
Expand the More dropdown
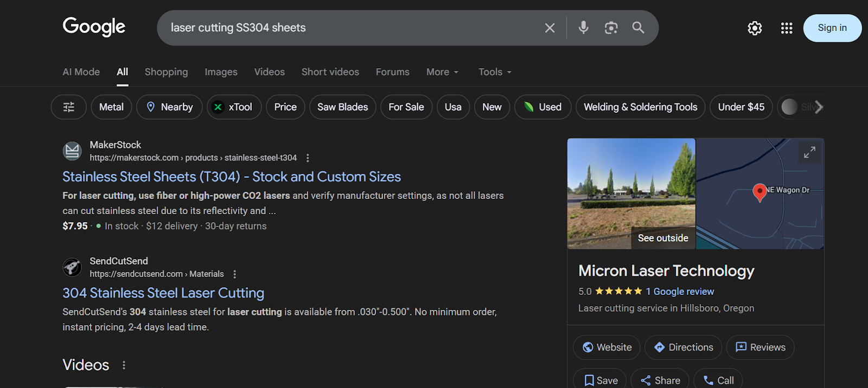(443, 72)
